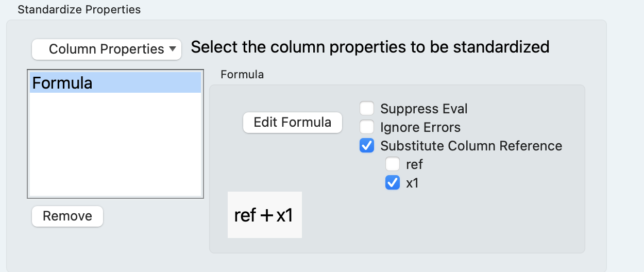The height and width of the screenshot is (272, 644).
Task: Click the Substitute Column Reference label text
Action: 471,146
